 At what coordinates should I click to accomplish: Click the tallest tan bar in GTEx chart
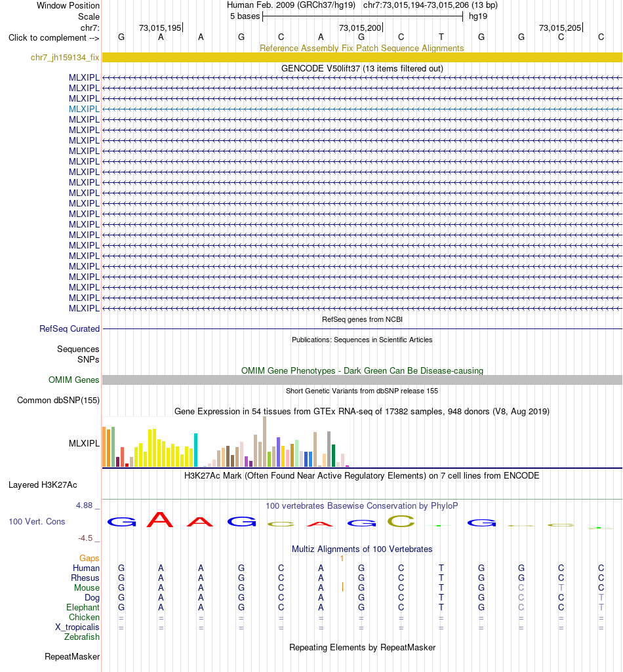[x=264, y=442]
